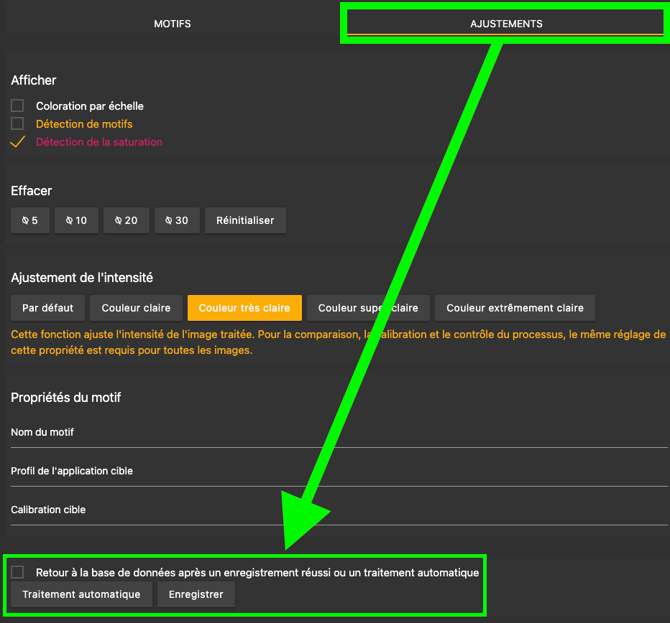Viewport: 670px width, 623px height.
Task: Enable Retour à la base de données checkbox
Action: tap(17, 572)
